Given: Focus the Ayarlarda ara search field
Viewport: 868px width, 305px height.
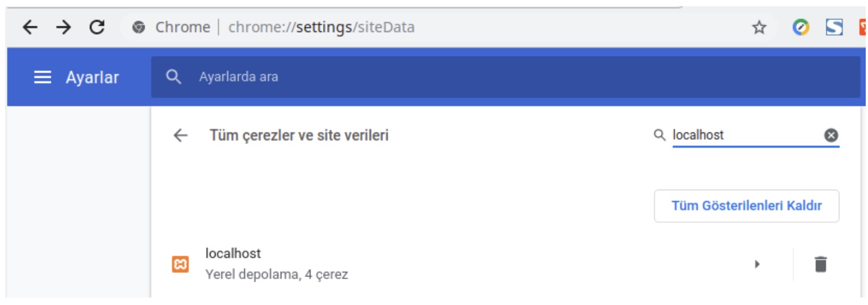Looking at the screenshot, I should point(505,77).
